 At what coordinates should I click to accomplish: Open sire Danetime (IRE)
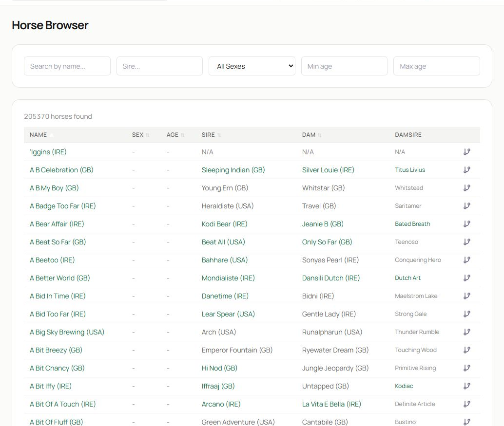225,296
